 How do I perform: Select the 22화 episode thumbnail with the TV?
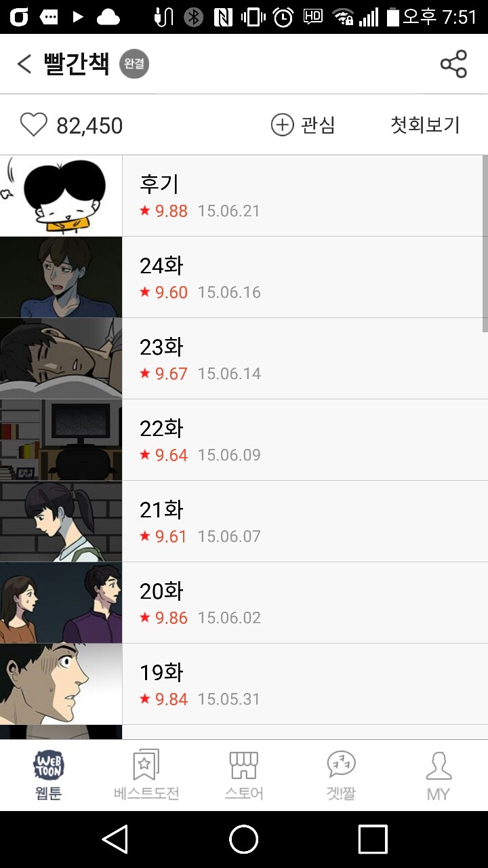(61, 440)
